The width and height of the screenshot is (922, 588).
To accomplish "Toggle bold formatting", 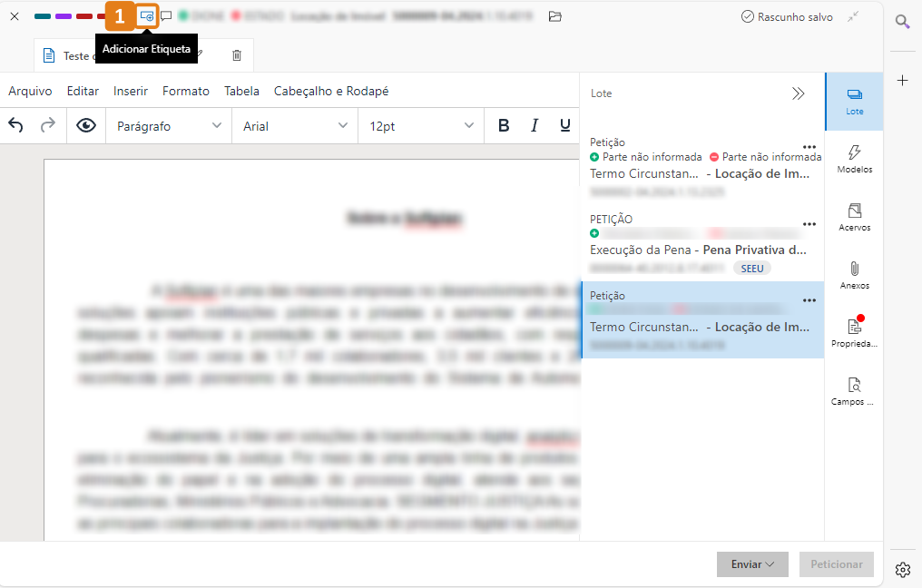I will click(504, 126).
